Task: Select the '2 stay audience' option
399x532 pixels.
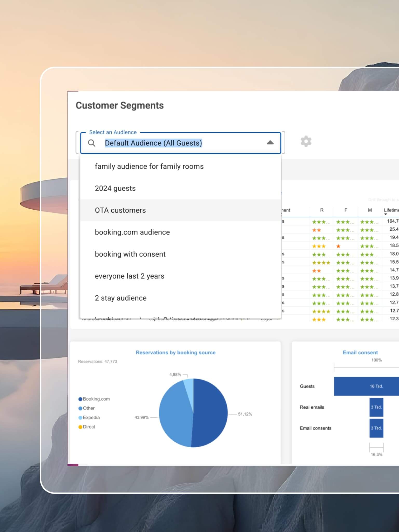Action: click(x=120, y=298)
